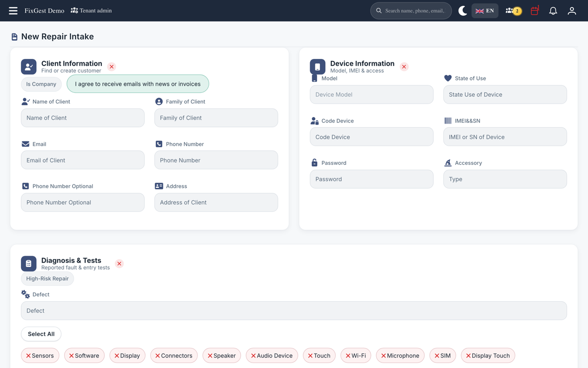Image resolution: width=588 pixels, height=368 pixels.
Task: Toggle the High-Risk Repair chip
Action: 48,279
